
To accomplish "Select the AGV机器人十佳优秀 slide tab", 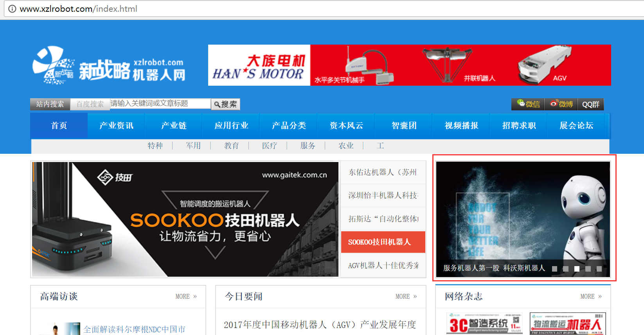I will pyautogui.click(x=383, y=265).
